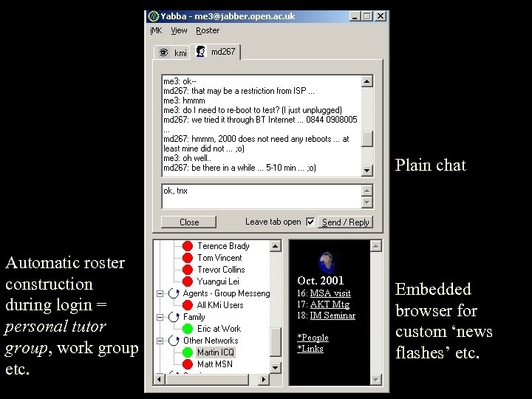Click the message input field with 'ok, tnx'
The image size is (532, 399).
262,197
